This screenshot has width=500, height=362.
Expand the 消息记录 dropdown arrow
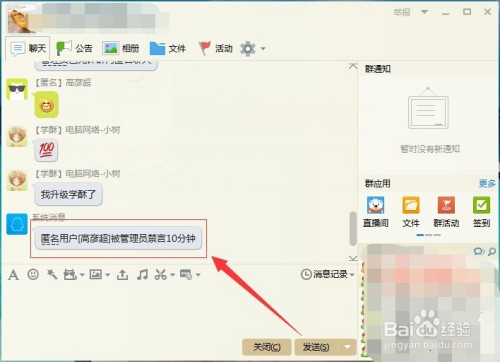click(352, 275)
